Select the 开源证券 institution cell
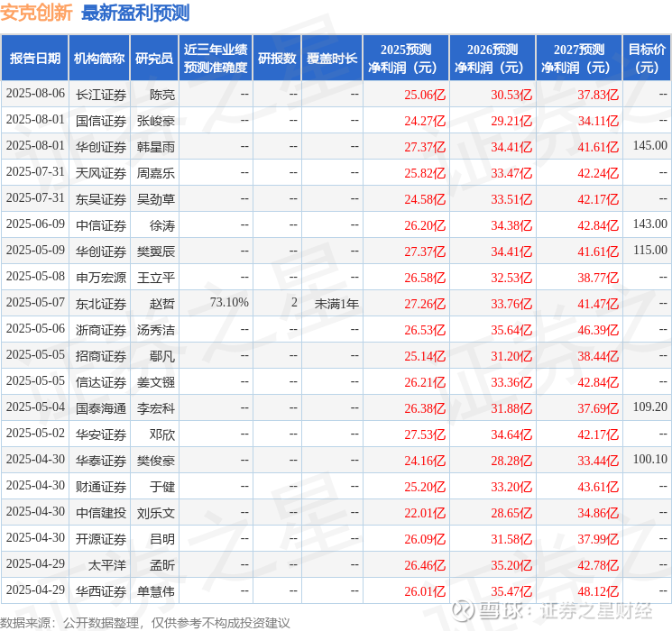 pyautogui.click(x=101, y=539)
